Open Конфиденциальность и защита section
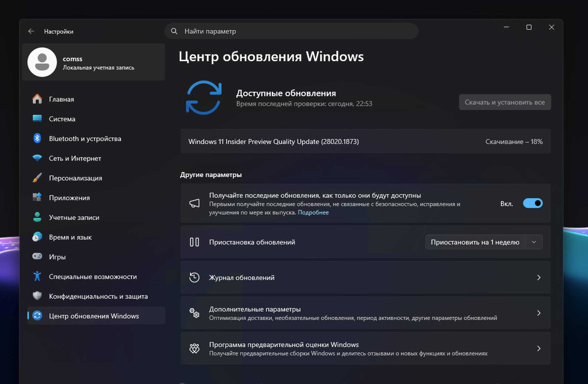Screen dimensions: 588x384 click(x=96, y=296)
